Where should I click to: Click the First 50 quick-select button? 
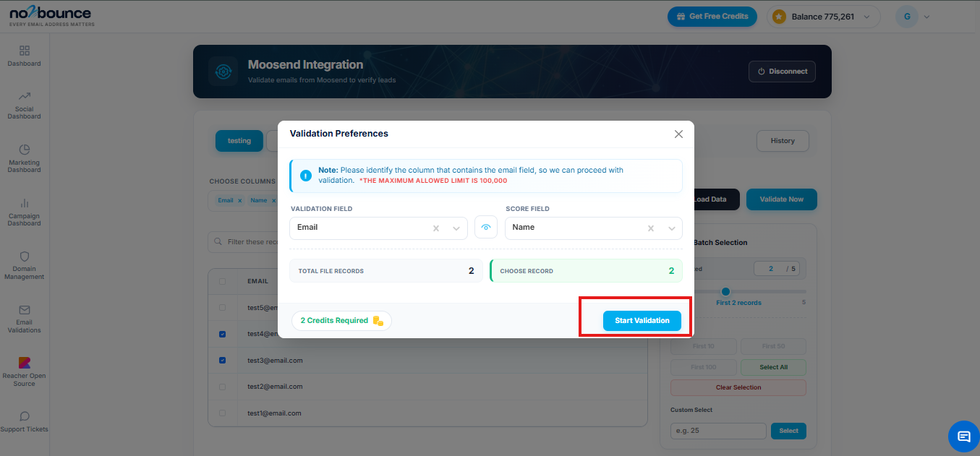773,346
